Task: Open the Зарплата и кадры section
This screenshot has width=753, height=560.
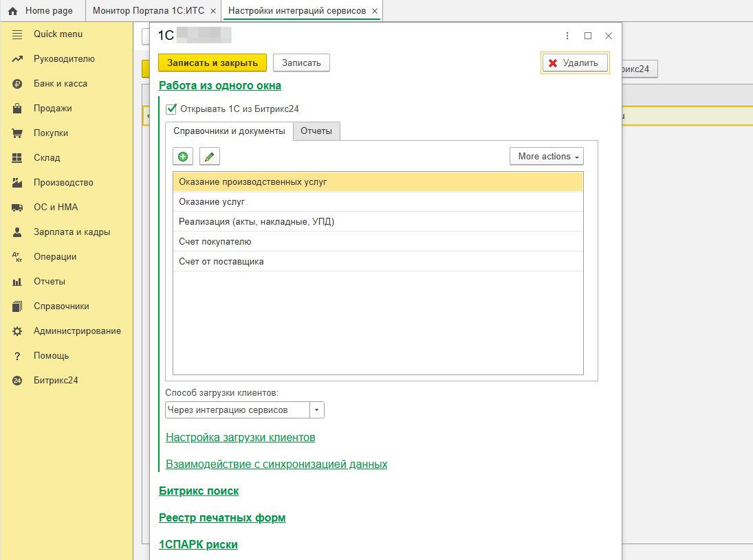Action: [72, 232]
